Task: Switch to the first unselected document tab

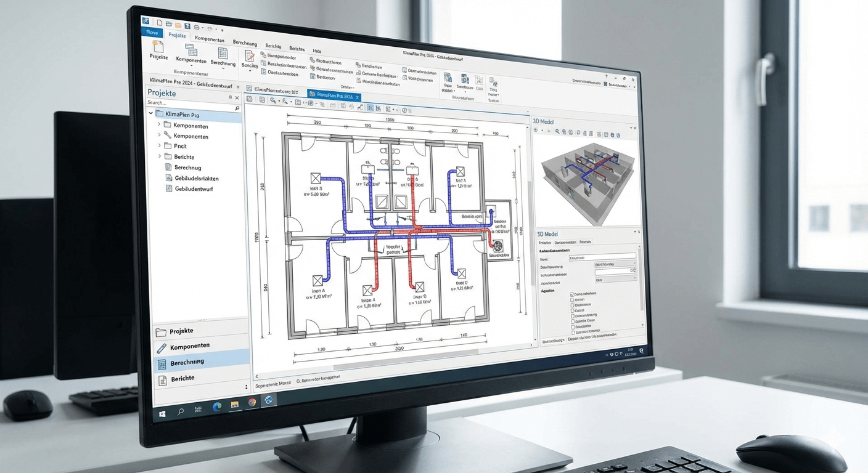Action: (x=271, y=90)
